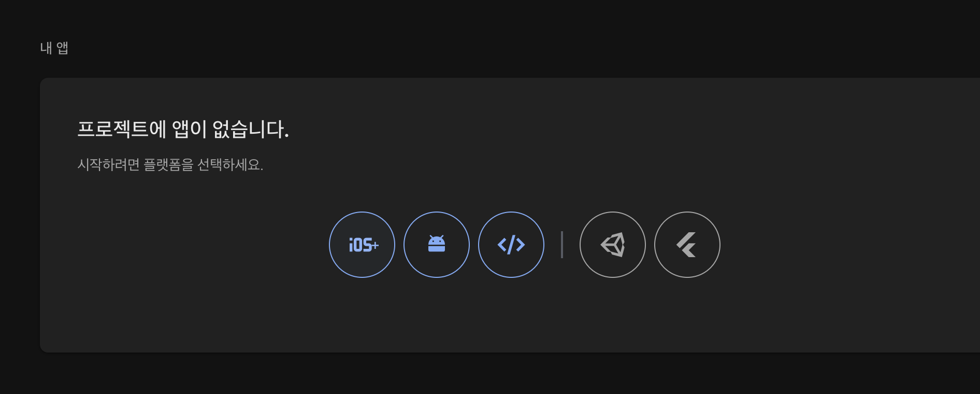
Task: Click the vertical divider between platform groups
Action: (x=562, y=245)
